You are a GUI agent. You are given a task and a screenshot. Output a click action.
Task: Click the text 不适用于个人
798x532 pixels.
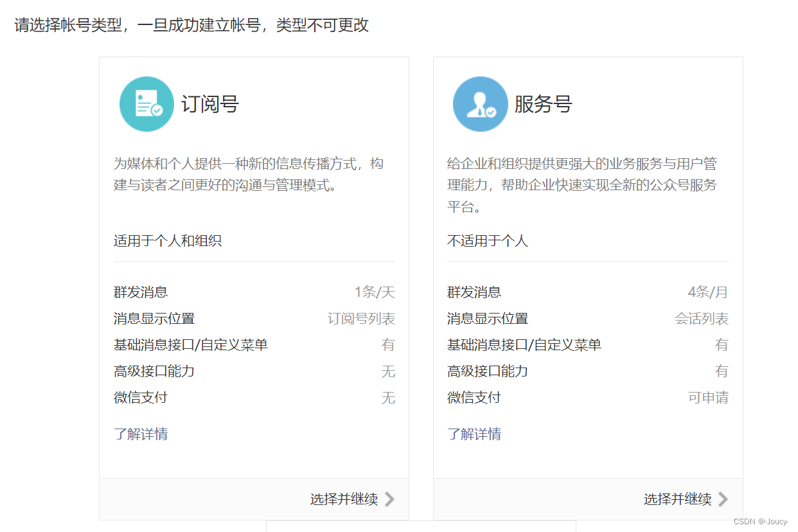pyautogui.click(x=488, y=241)
